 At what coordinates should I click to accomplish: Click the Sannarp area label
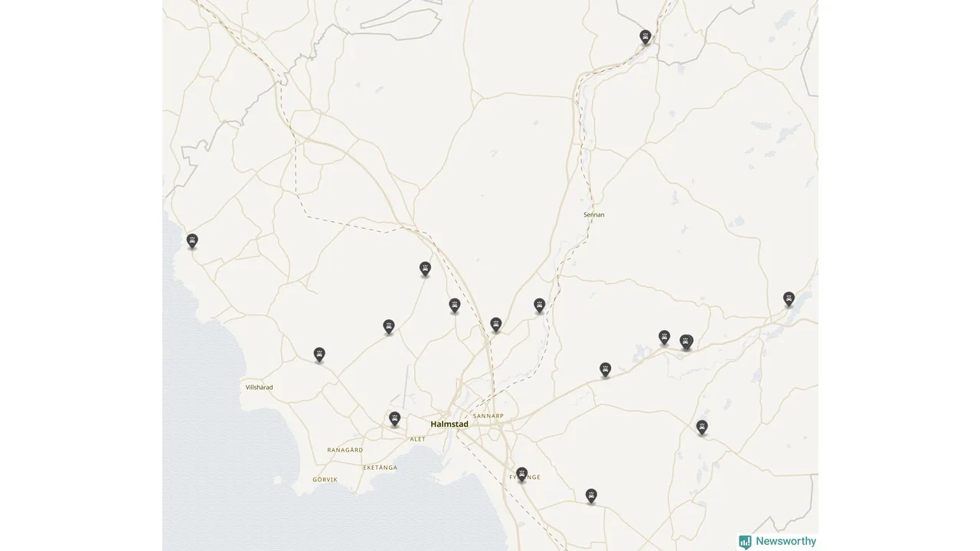point(488,416)
